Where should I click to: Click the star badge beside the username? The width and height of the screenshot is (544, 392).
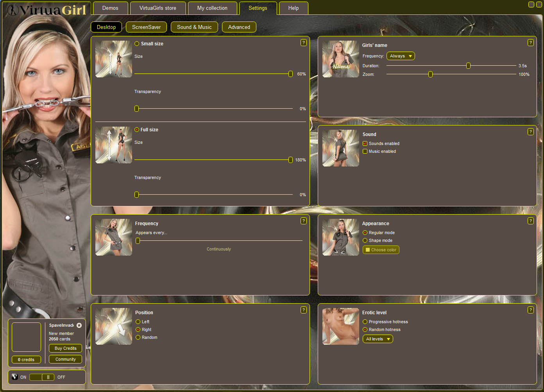point(79,325)
